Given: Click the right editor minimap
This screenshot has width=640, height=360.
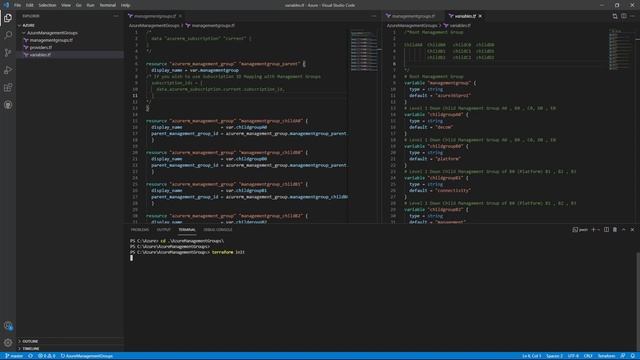Looking at the screenshot, I should pyautogui.click(x=622, y=49).
